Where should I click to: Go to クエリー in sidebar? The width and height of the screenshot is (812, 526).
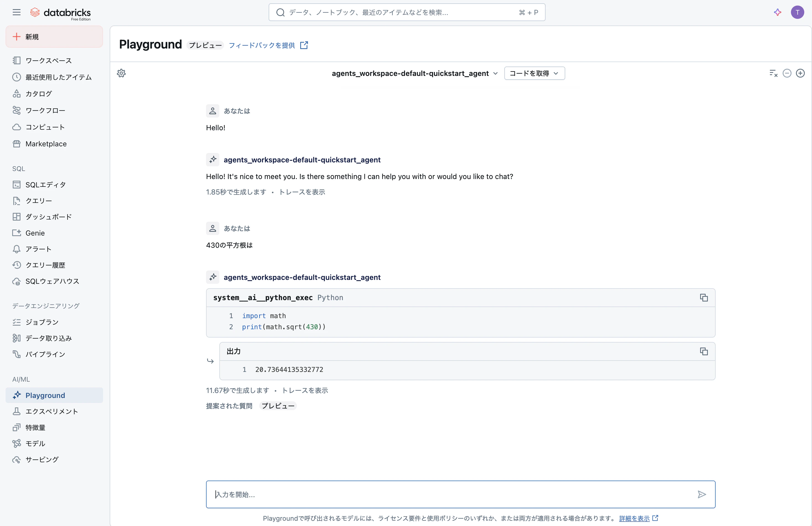point(54,201)
